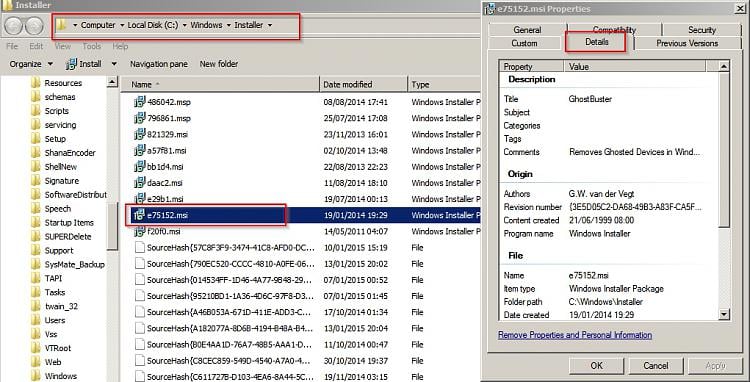
Task: Expand the Install button dropdown arrow
Action: click(x=114, y=64)
